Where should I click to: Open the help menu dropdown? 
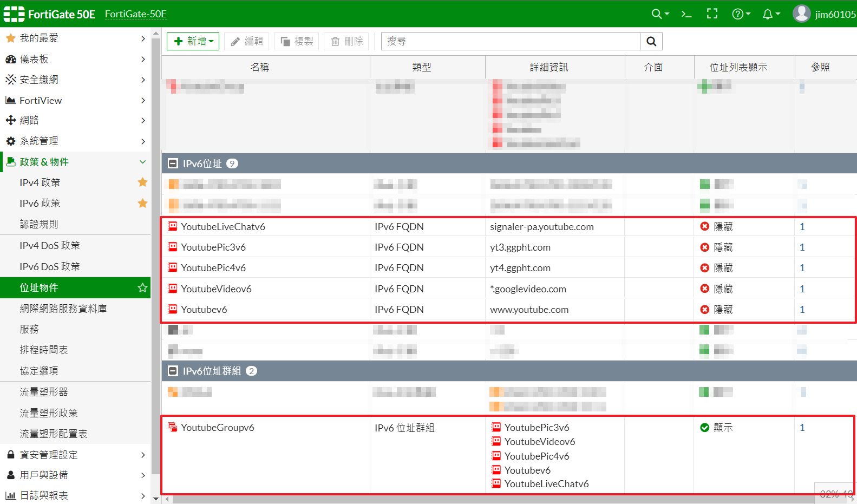741,14
